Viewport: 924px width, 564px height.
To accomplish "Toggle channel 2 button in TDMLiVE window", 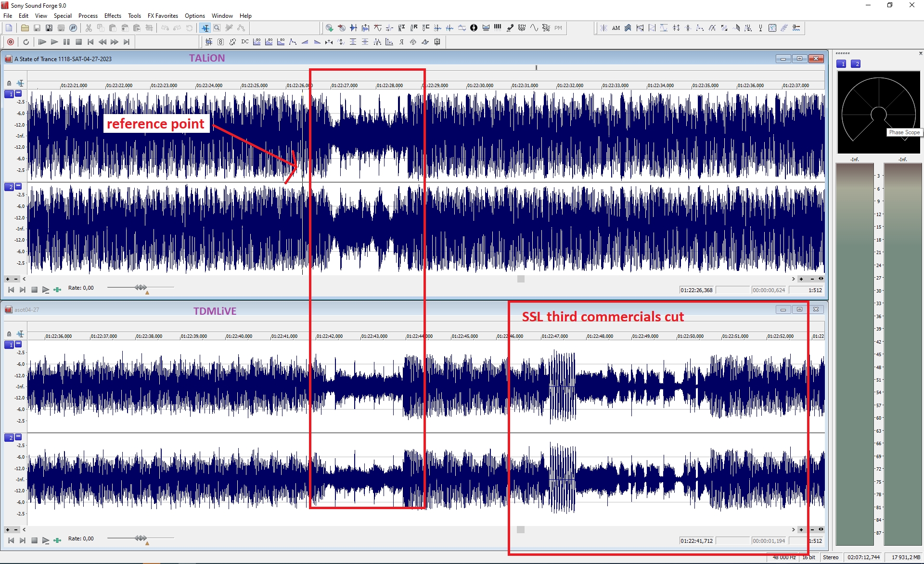I will (x=9, y=437).
